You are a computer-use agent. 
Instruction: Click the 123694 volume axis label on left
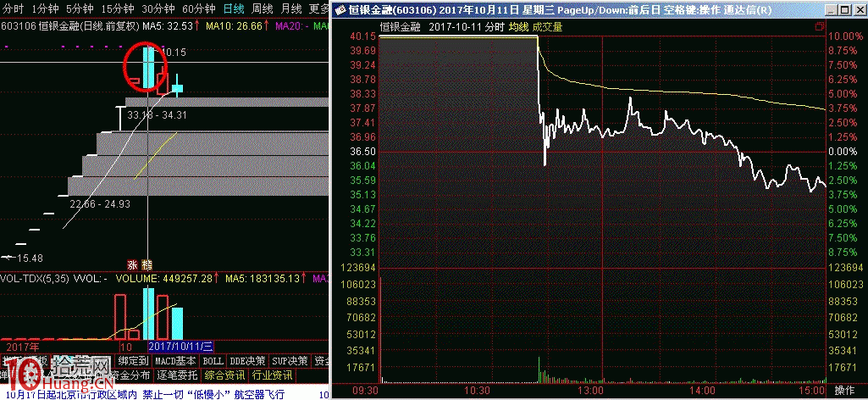[360, 268]
